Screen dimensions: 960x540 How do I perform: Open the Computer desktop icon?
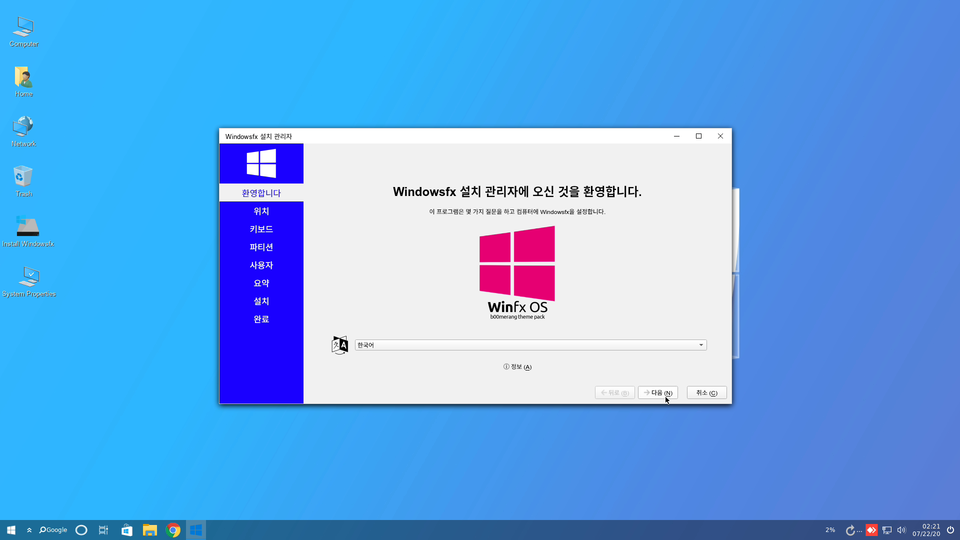(x=23, y=31)
